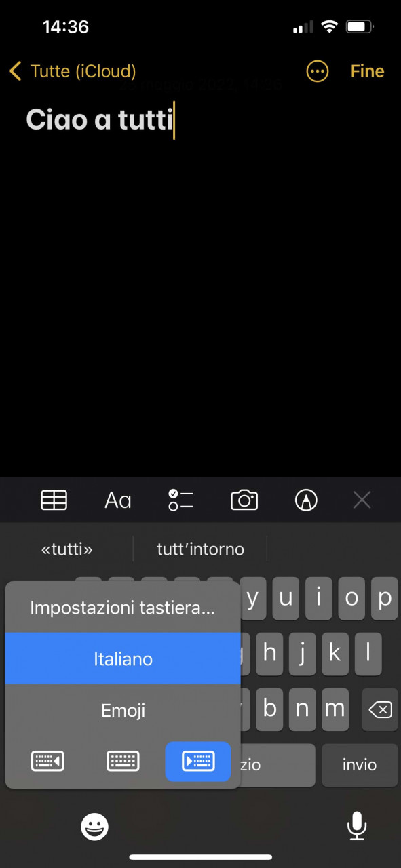Switch to the Emoji keyboard entry
401x868 pixels.
(123, 710)
